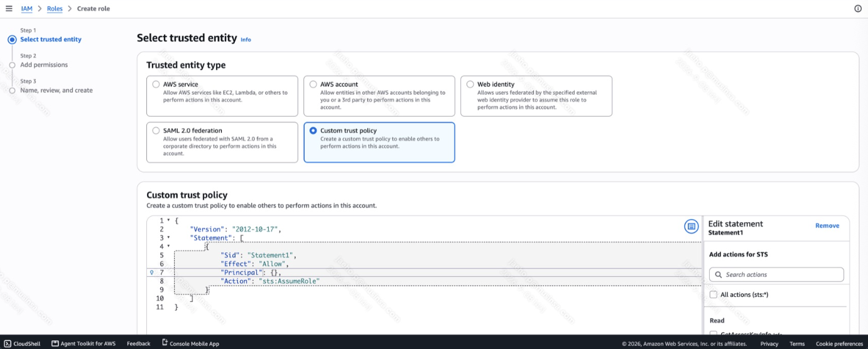The image size is (868, 349).
Task: Place cursor on the Principal line
Action: [437, 272]
